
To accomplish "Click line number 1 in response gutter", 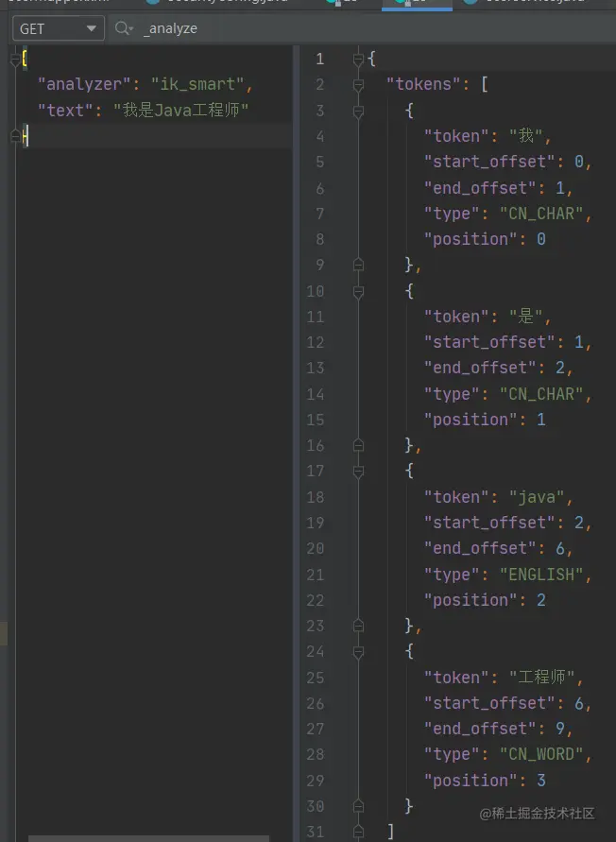I will tap(320, 59).
